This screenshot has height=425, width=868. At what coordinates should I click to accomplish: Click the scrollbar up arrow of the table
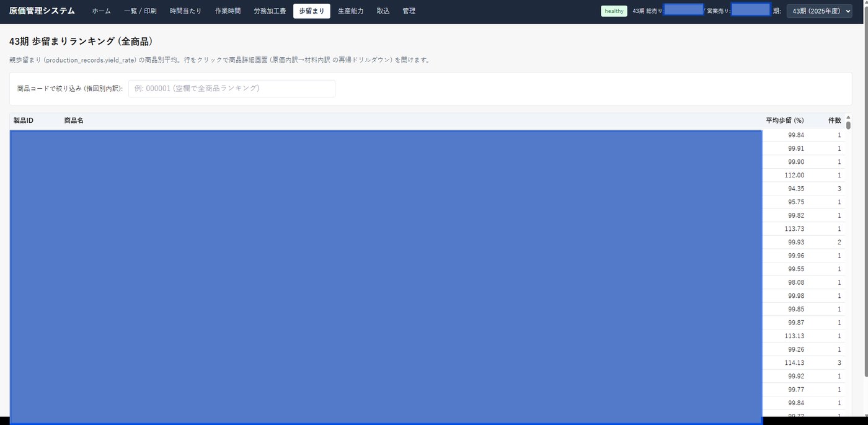[848, 117]
